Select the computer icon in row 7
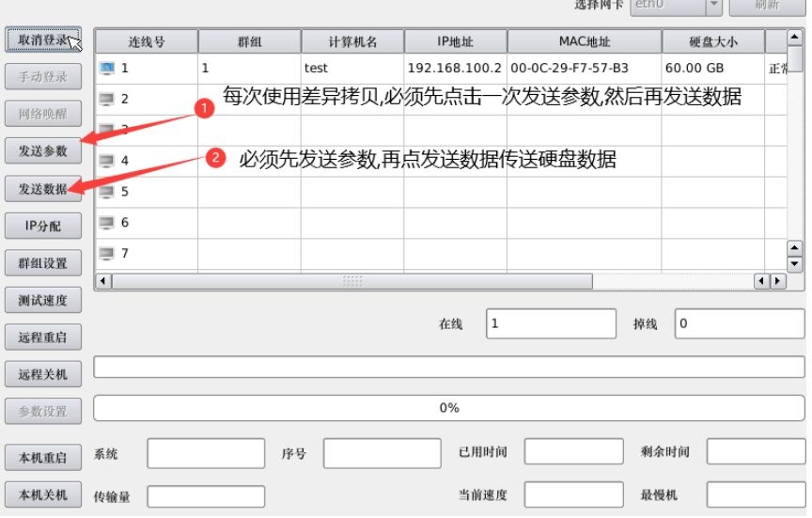 pos(107,254)
